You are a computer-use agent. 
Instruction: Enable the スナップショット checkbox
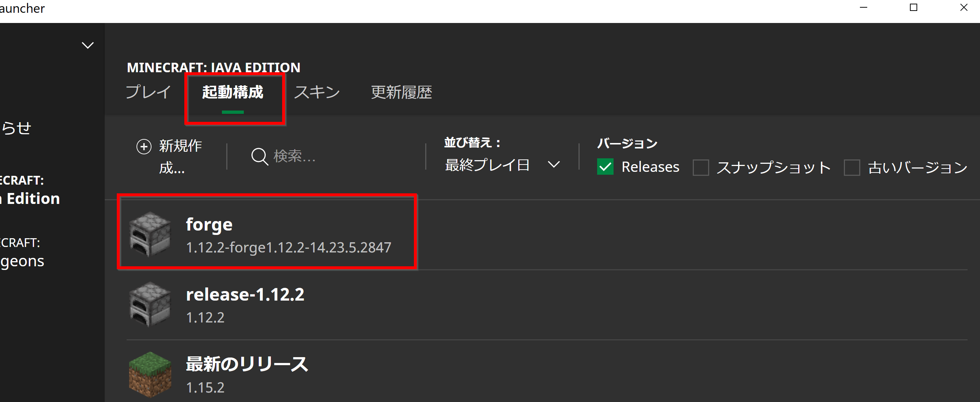tap(700, 167)
